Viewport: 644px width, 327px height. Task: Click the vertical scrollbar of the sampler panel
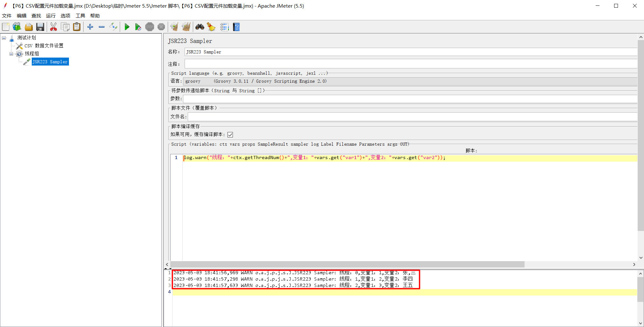641,135
